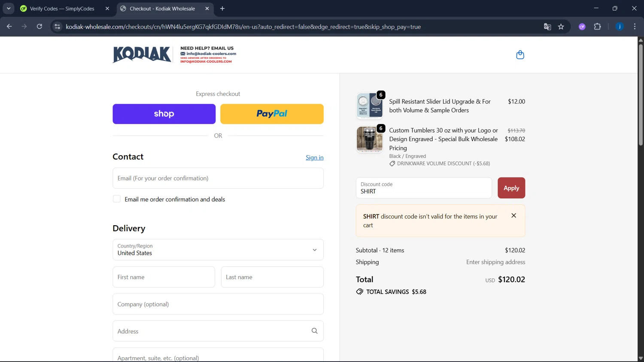This screenshot has height=362, width=644.
Task: Click the address search magnifier icon
Action: click(x=315, y=331)
